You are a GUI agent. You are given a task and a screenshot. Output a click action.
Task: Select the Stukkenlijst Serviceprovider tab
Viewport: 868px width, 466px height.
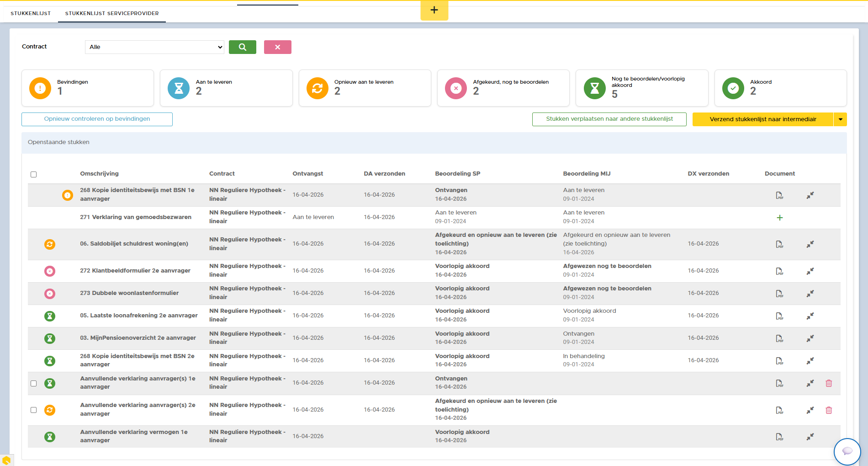(x=112, y=13)
